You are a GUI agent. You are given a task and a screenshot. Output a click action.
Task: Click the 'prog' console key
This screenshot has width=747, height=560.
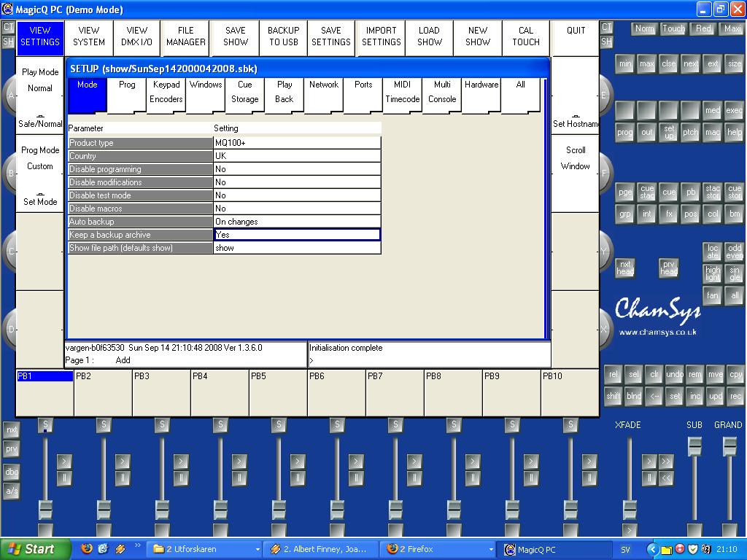point(624,133)
